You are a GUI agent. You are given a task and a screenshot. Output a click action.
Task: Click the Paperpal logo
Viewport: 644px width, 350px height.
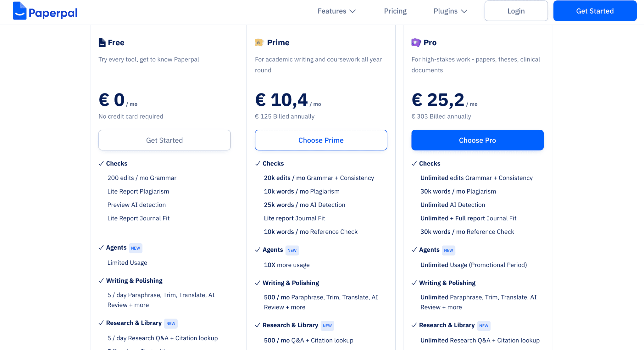coord(45,11)
